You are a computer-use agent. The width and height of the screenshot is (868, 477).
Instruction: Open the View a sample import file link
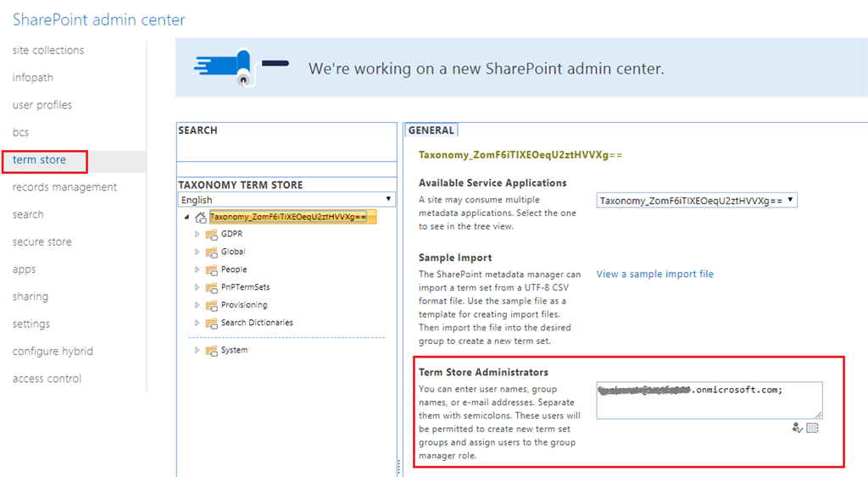pyautogui.click(x=654, y=275)
